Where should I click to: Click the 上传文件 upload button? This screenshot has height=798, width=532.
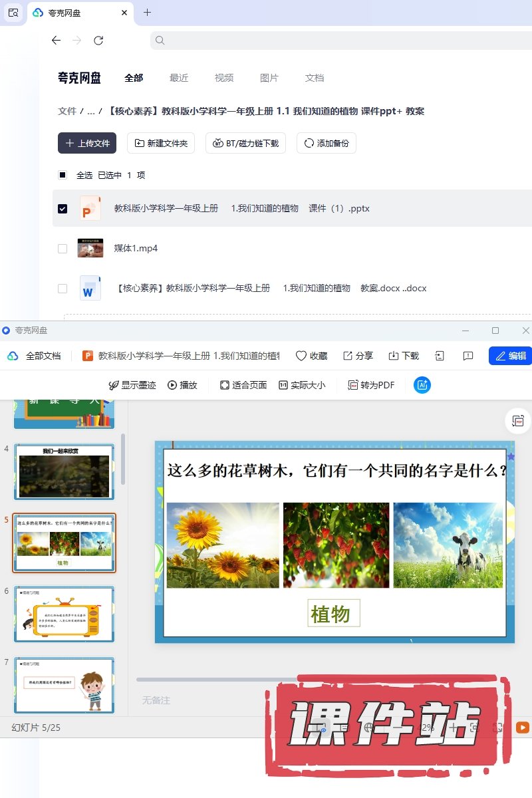(87, 143)
